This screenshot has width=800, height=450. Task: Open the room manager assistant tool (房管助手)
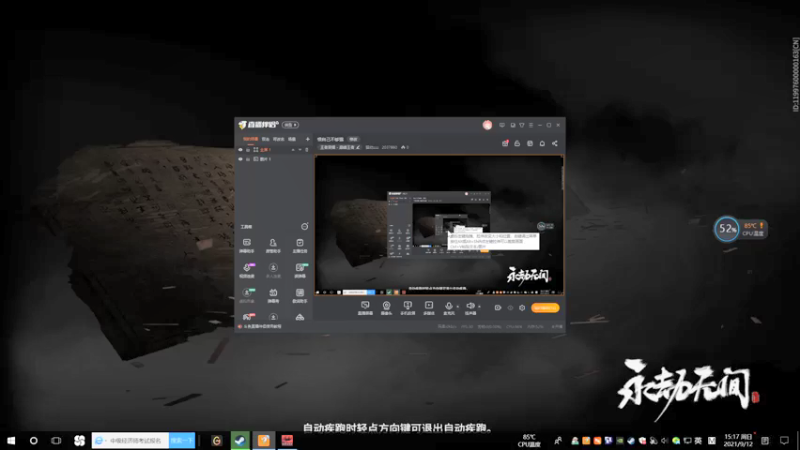(273, 245)
